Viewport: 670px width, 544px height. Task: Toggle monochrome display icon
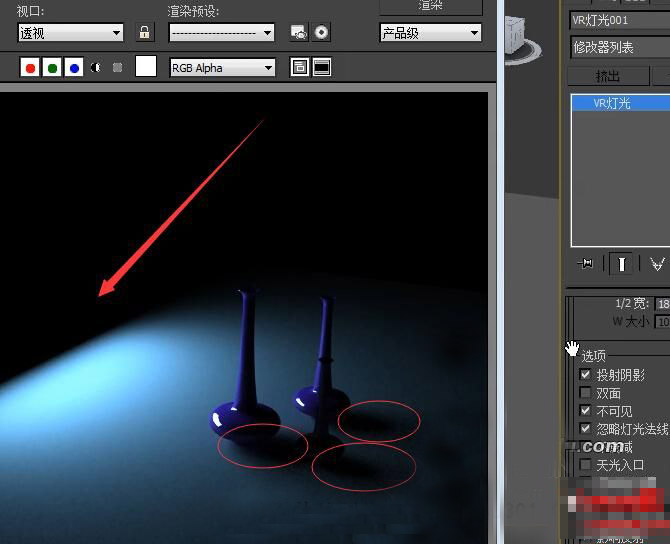click(118, 68)
